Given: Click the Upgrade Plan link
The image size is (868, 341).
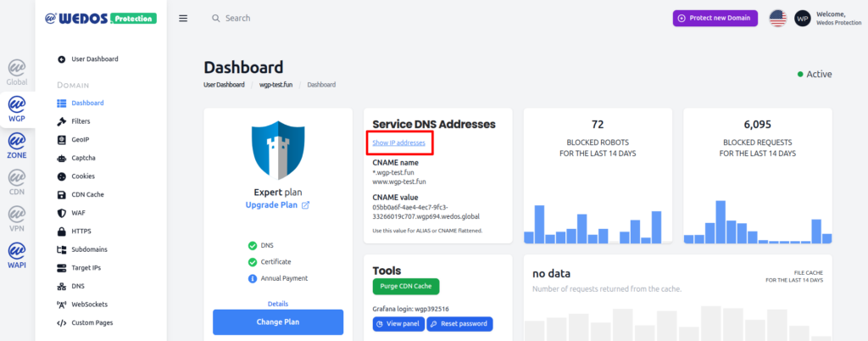Looking at the screenshot, I should click(x=277, y=204).
